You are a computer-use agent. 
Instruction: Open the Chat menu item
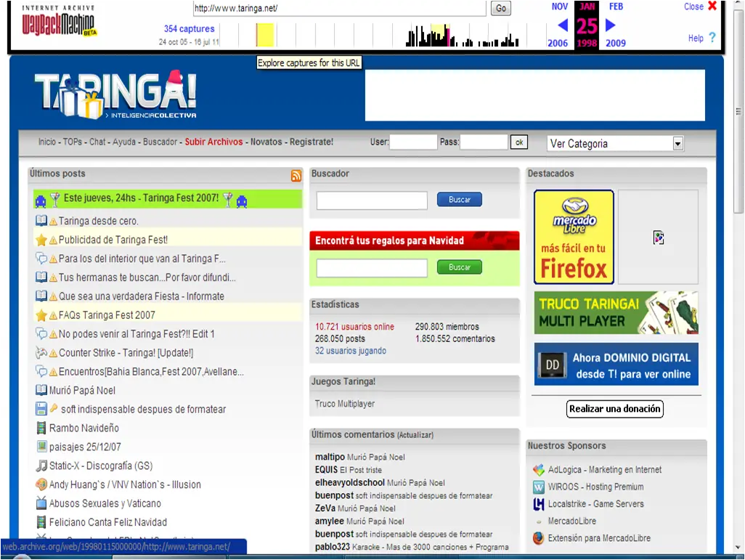[97, 142]
